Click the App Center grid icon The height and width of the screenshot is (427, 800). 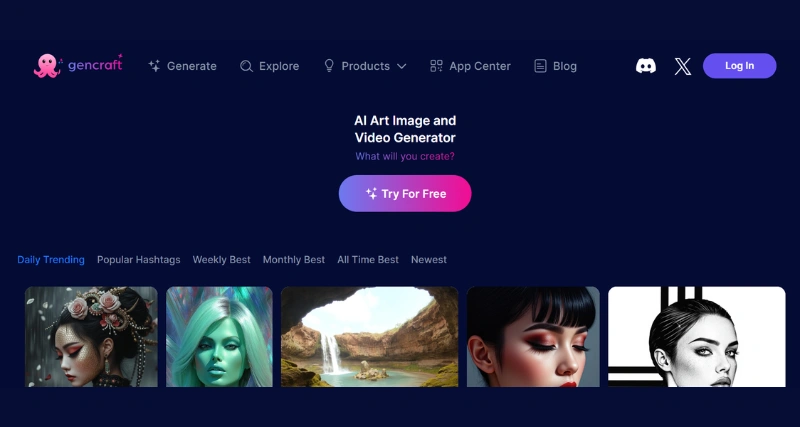tap(436, 66)
